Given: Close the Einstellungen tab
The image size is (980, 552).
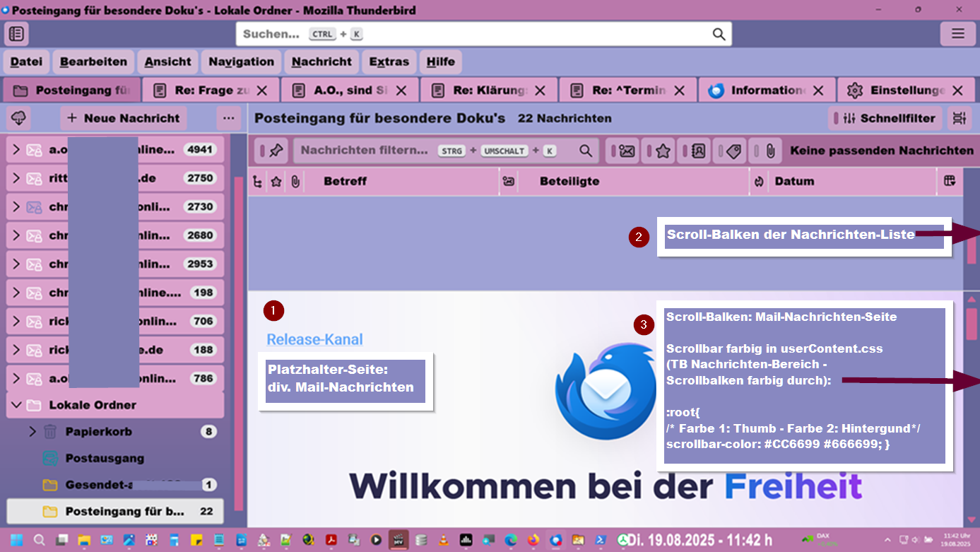Looking at the screenshot, I should 957,90.
